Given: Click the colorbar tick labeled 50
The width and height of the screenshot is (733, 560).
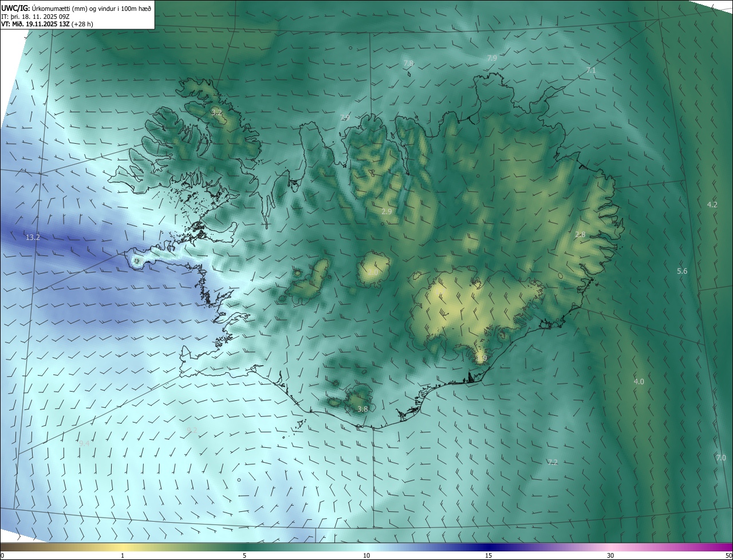Looking at the screenshot, I should (728, 555).
